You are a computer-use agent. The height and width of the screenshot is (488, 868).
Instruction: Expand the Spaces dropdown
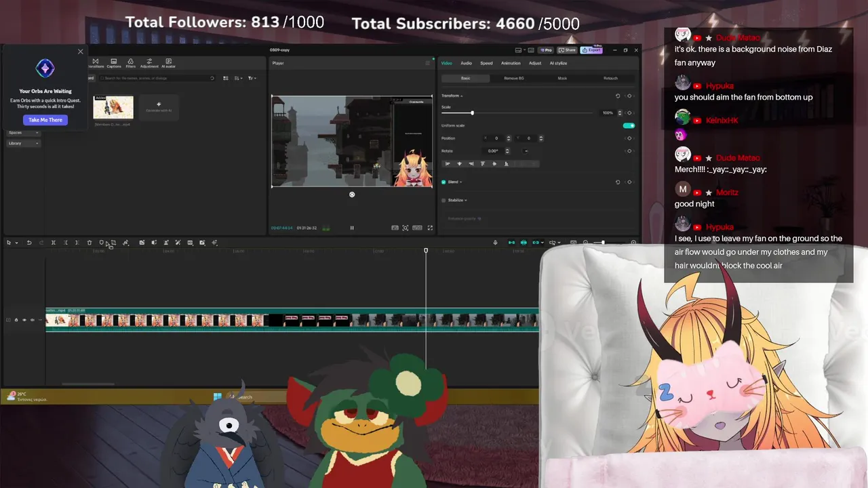click(x=23, y=133)
